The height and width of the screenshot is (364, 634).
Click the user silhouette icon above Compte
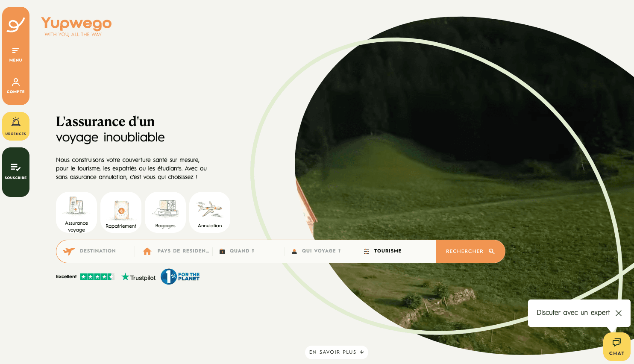click(16, 82)
